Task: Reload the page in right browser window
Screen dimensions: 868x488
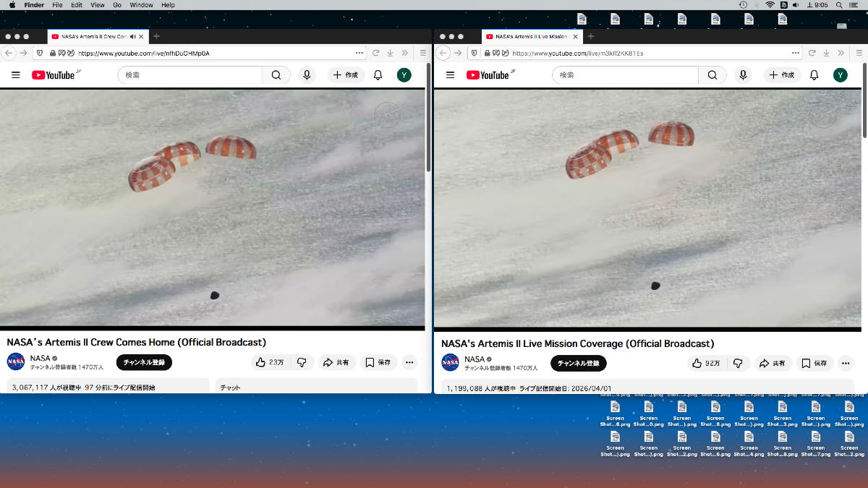Action: (810, 53)
